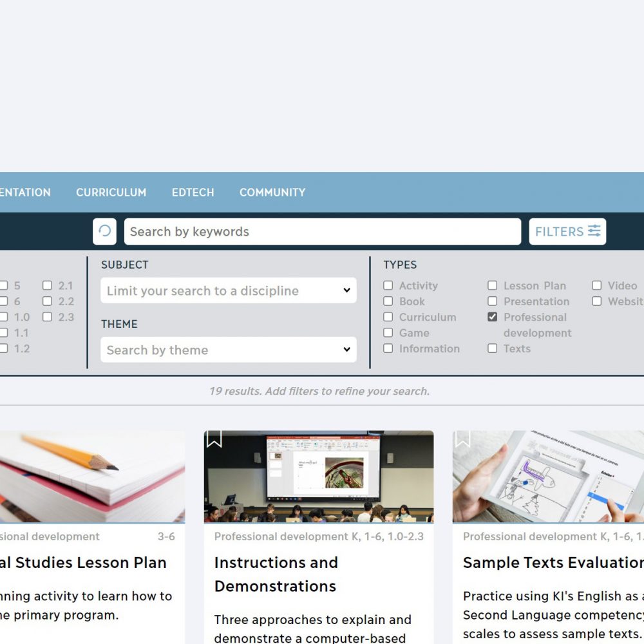This screenshot has height=644, width=644.
Task: Check the Texts type checkbox
Action: tap(492, 348)
